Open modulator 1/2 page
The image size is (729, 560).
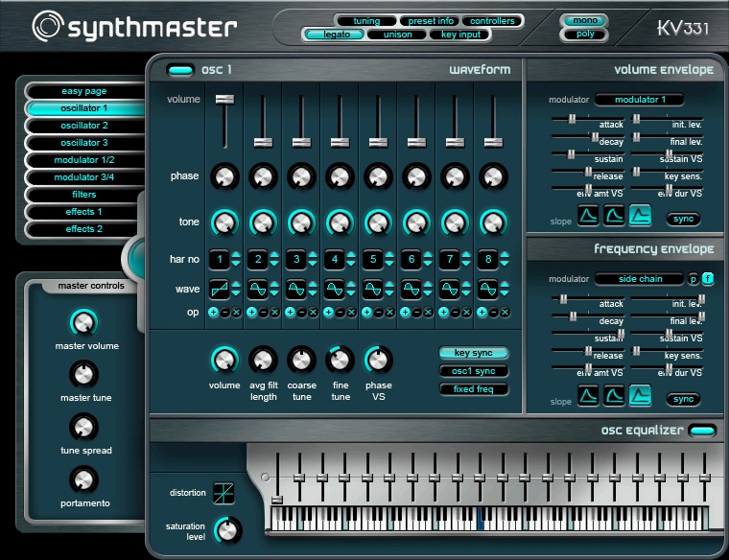tap(84, 160)
